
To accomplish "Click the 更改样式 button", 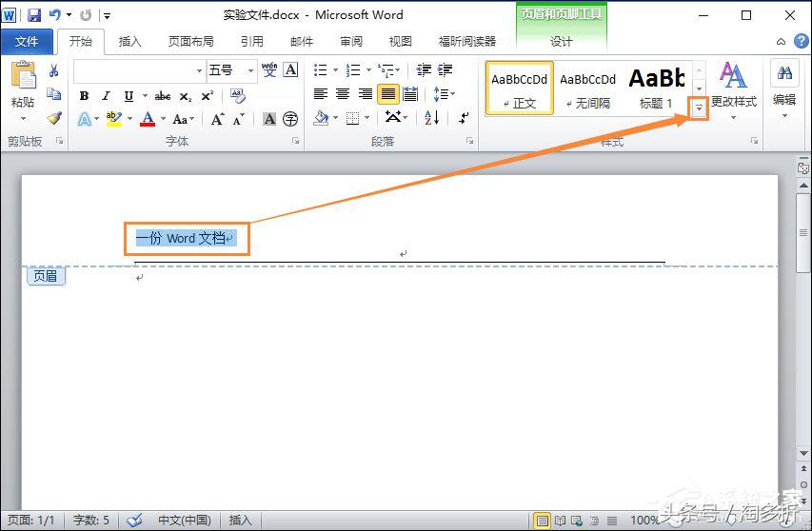I will pyautogui.click(x=733, y=90).
